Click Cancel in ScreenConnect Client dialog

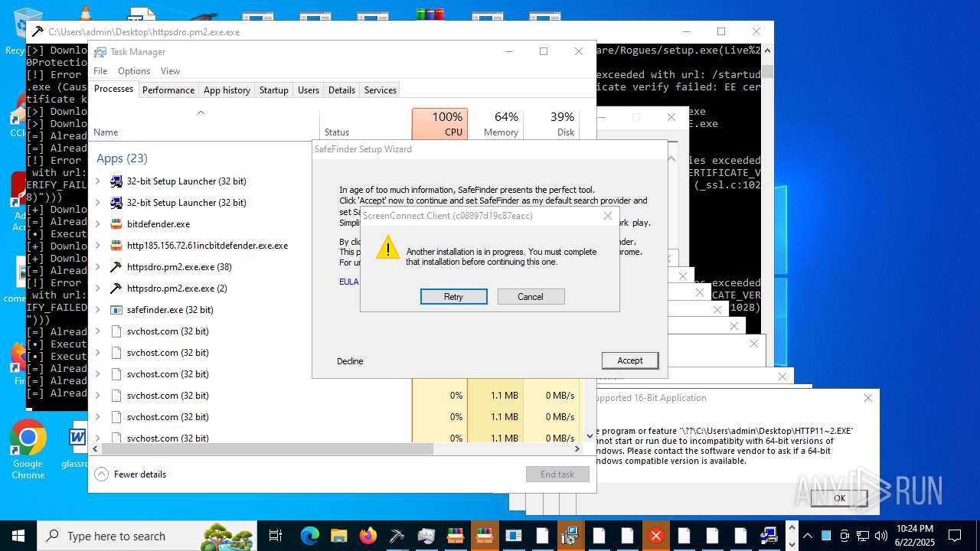pyautogui.click(x=531, y=297)
